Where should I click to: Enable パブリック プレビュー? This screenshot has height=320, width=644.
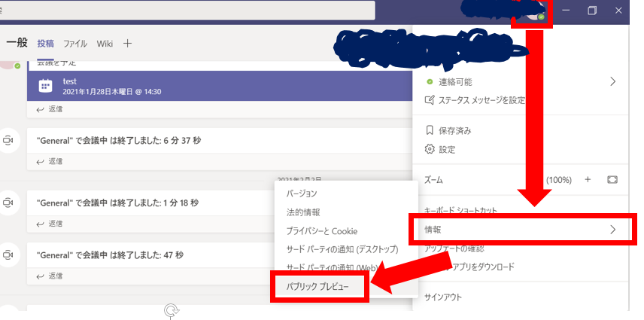(317, 286)
